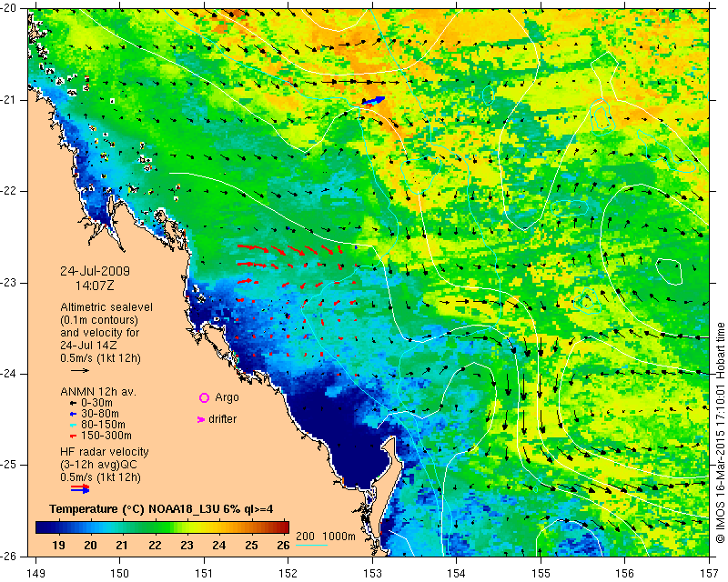The image size is (728, 582).
Task: Click latitude axis label -23
Action: point(9,283)
